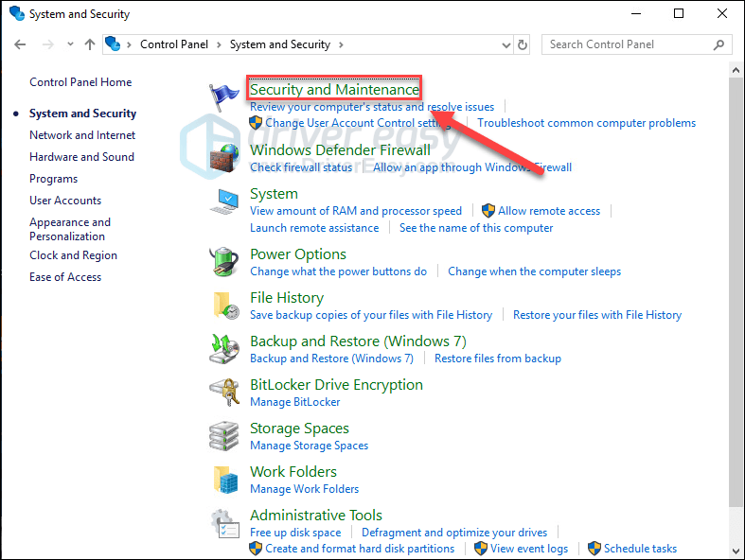Image resolution: width=745 pixels, height=560 pixels.
Task: Click System and Security breadcrumb segment
Action: [280, 44]
